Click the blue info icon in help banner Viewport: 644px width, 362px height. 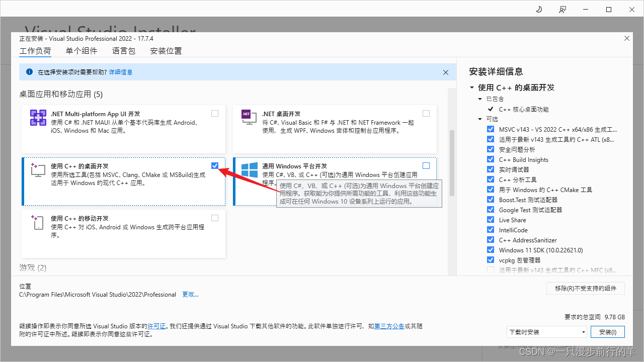tap(29, 72)
